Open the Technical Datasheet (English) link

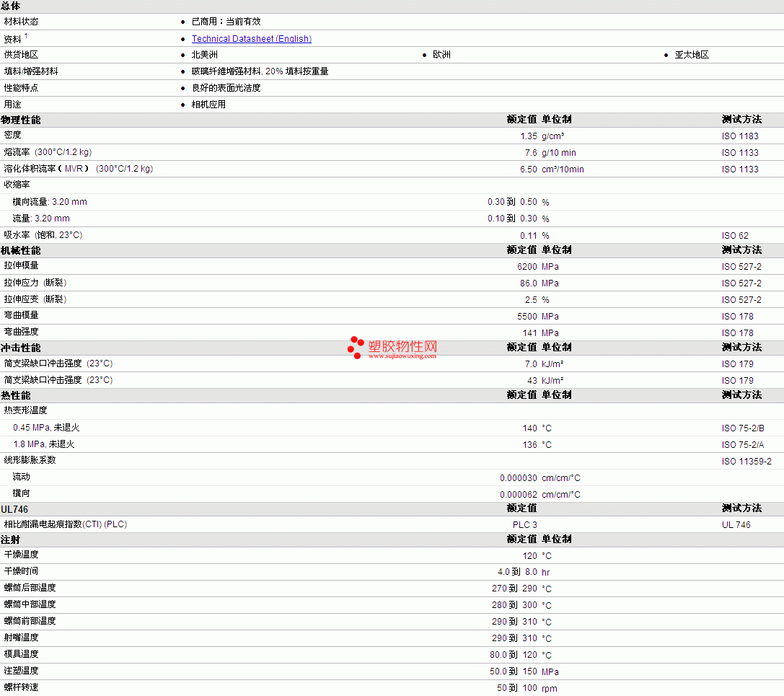pos(252,38)
